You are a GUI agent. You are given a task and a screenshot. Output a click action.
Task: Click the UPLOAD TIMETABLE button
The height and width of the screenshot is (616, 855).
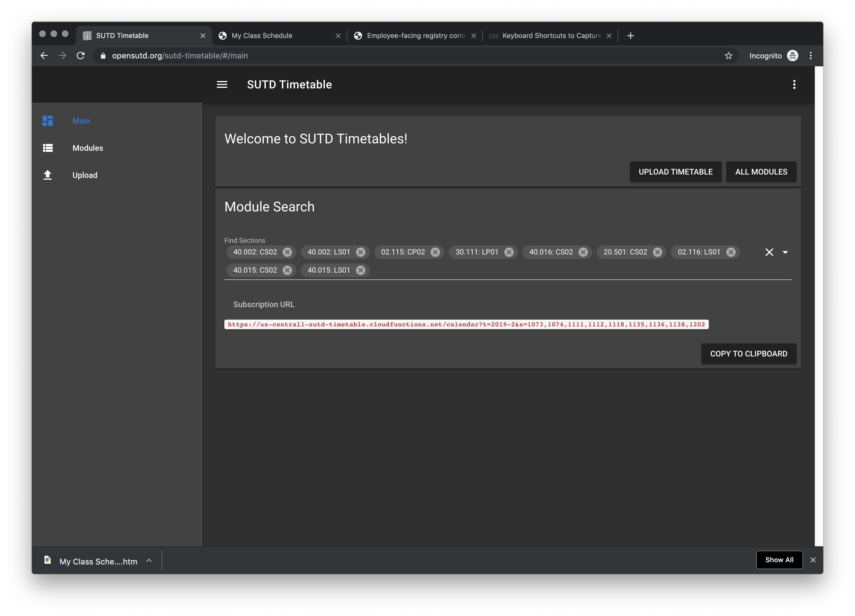point(676,171)
